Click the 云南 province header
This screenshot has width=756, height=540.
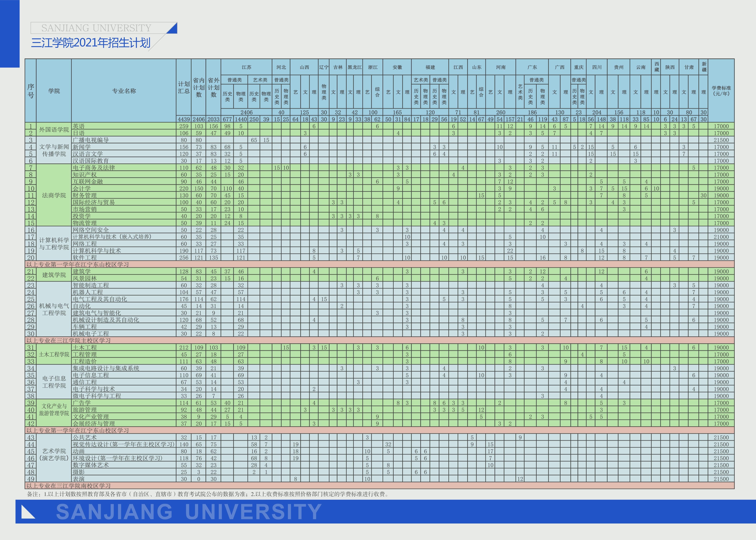pos(641,67)
